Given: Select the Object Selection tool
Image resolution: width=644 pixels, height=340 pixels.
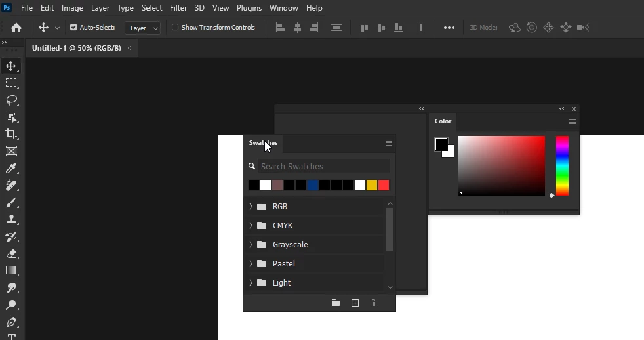Looking at the screenshot, I should [x=11, y=117].
